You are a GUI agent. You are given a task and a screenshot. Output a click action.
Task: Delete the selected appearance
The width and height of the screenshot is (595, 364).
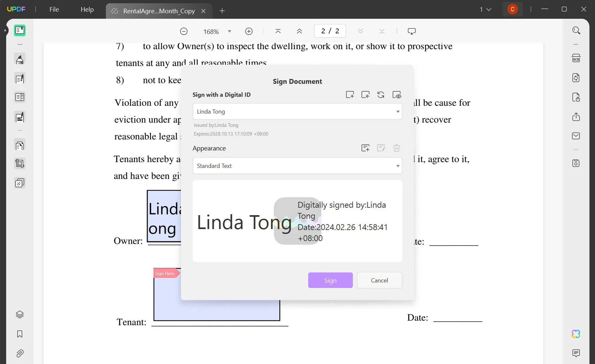coord(396,148)
